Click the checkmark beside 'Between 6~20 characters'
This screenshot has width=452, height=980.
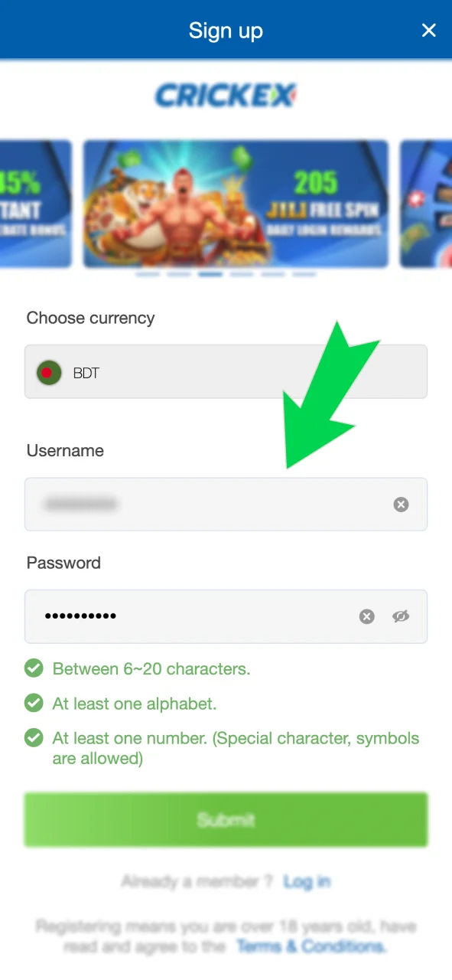[x=34, y=668]
